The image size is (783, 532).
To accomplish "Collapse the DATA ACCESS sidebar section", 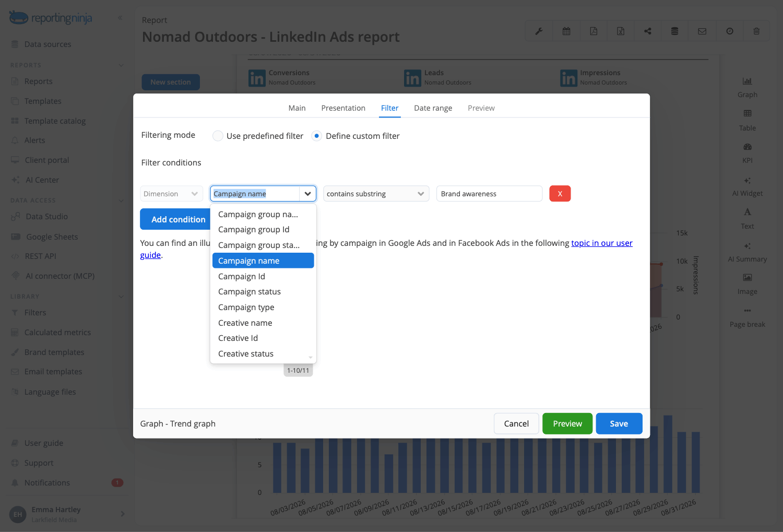I will click(x=121, y=200).
